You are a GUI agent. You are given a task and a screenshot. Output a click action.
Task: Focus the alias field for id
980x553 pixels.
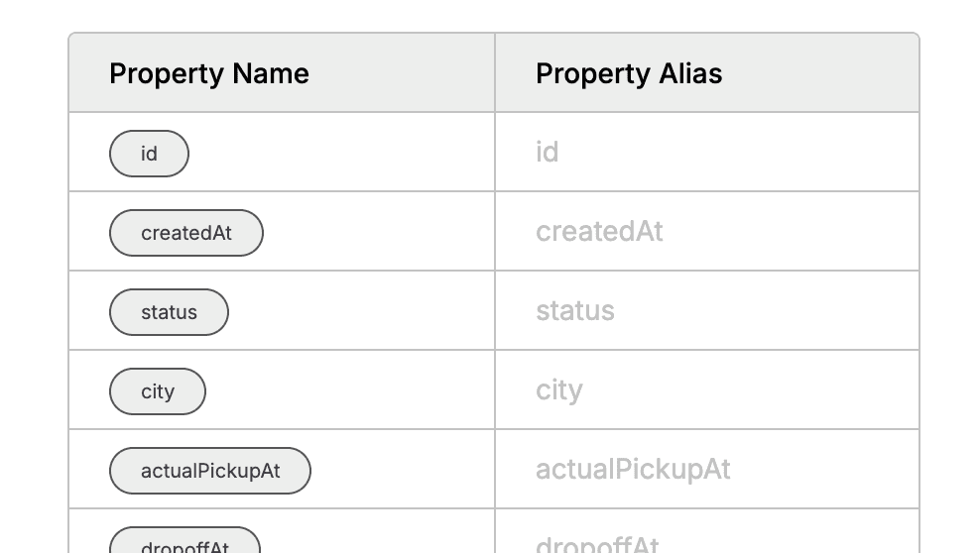[707, 153]
